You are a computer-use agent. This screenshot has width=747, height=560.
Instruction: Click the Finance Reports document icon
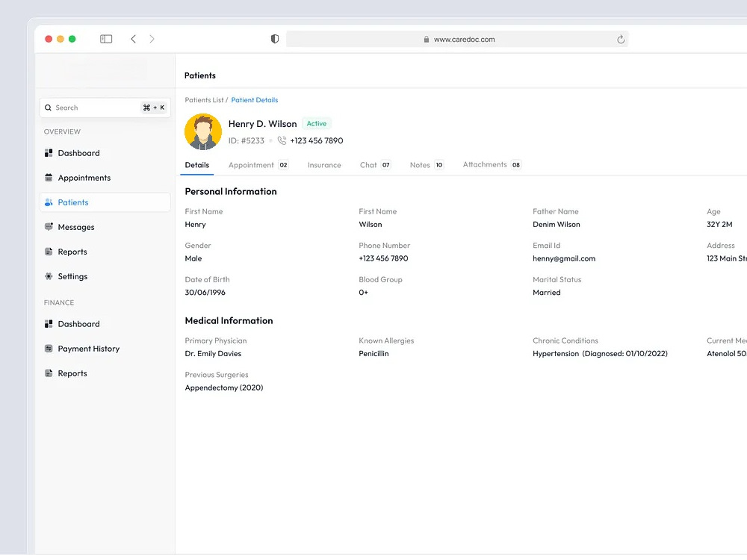point(49,373)
